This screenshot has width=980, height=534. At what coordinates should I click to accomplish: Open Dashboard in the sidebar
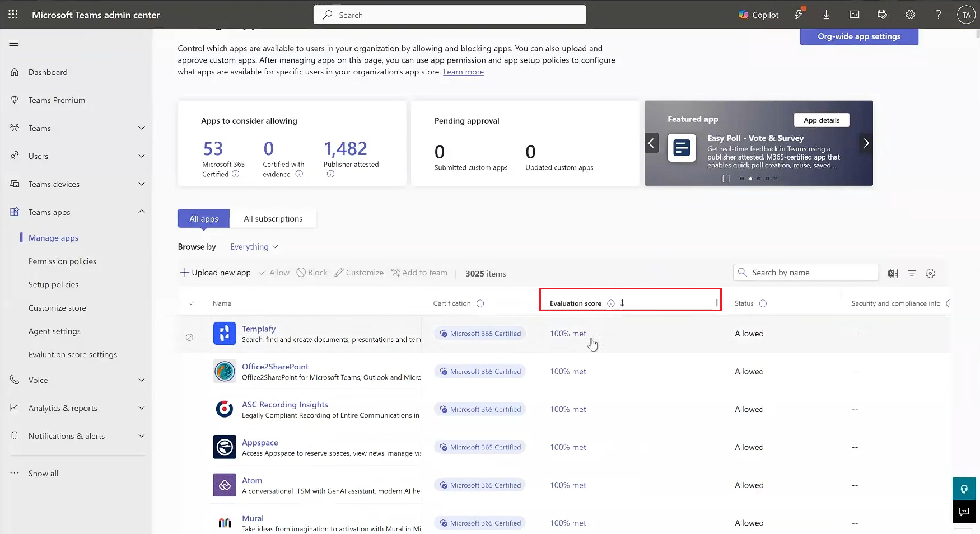pyautogui.click(x=48, y=72)
